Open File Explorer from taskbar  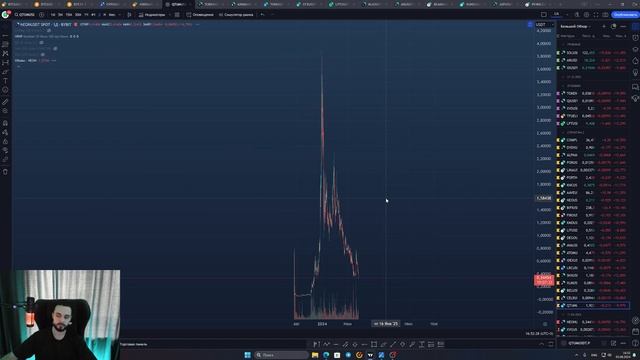tap(315, 355)
